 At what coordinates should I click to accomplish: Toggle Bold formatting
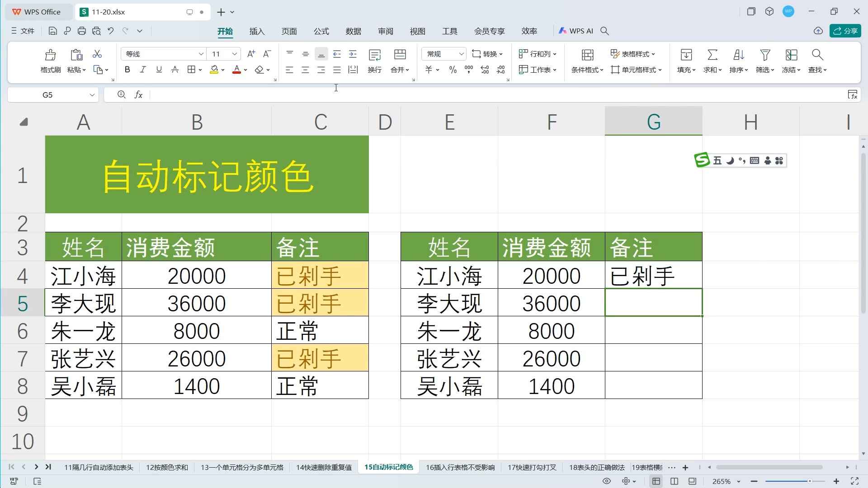pyautogui.click(x=127, y=70)
